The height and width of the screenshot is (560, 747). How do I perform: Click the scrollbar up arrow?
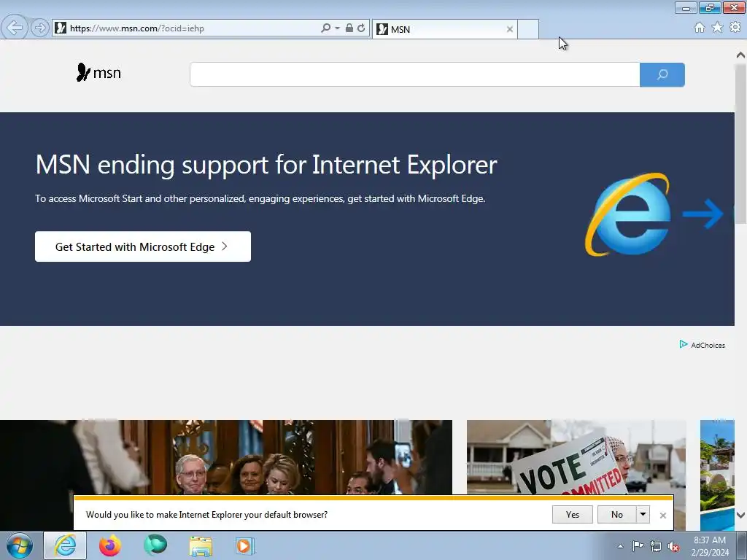click(x=740, y=55)
